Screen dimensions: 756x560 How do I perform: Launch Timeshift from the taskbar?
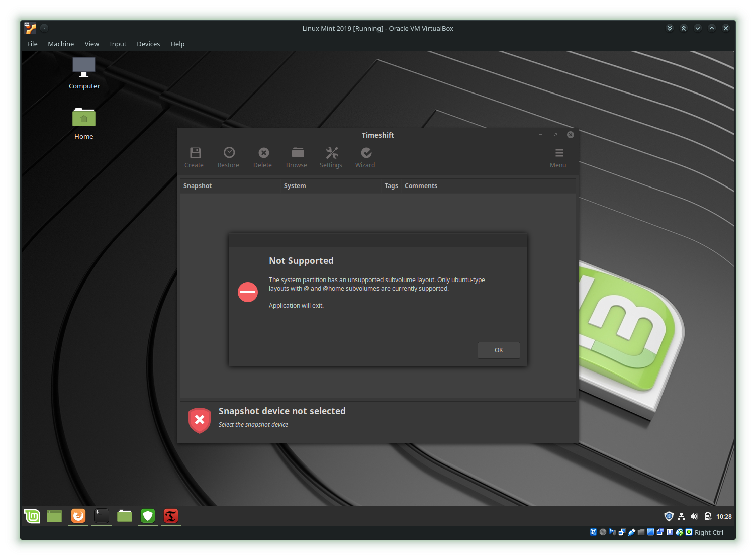(170, 516)
